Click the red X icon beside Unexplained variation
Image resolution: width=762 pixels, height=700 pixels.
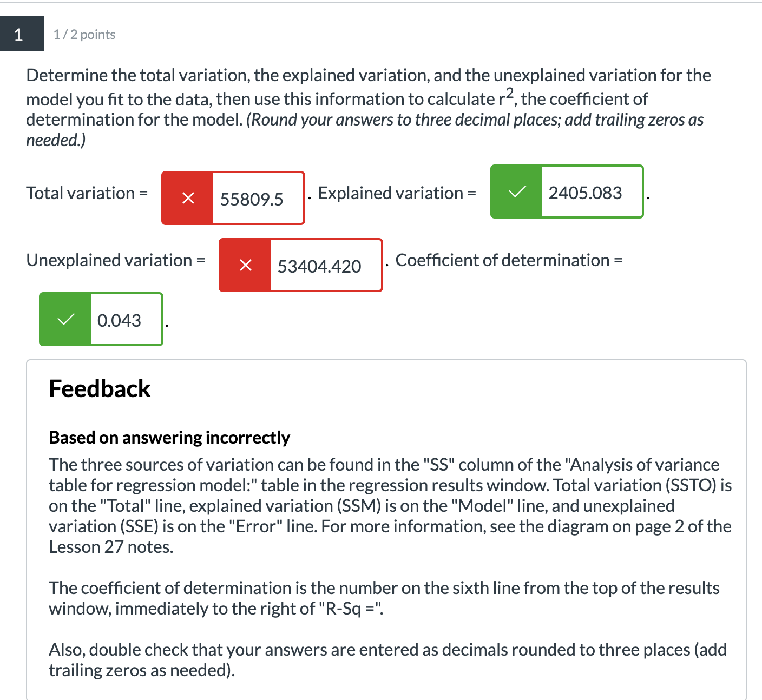245,265
